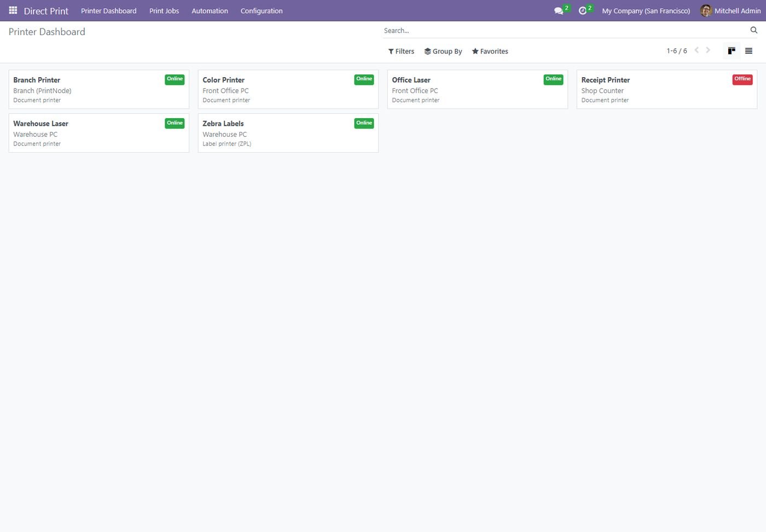This screenshot has height=532, width=766.
Task: Open the Zebra Labels card
Action: [288, 133]
